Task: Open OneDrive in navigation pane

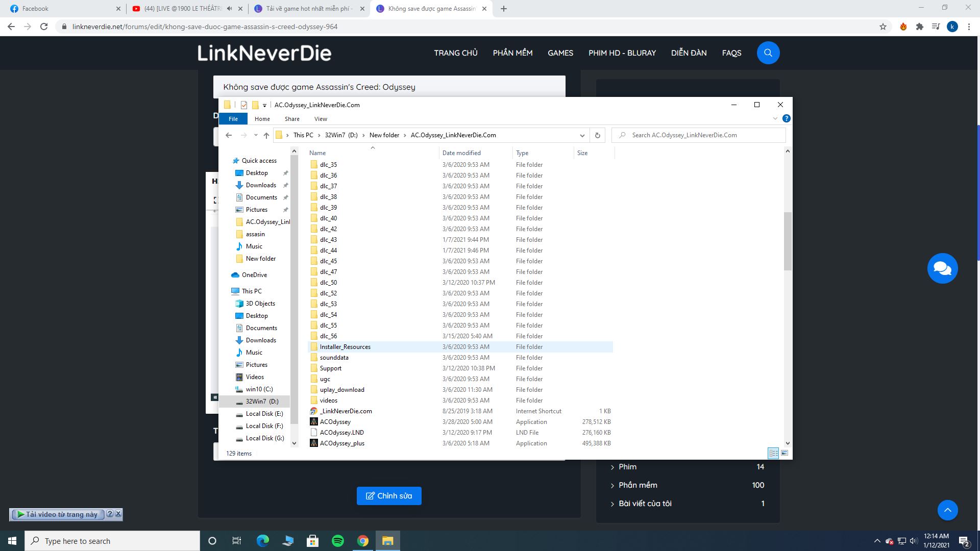Action: point(254,275)
